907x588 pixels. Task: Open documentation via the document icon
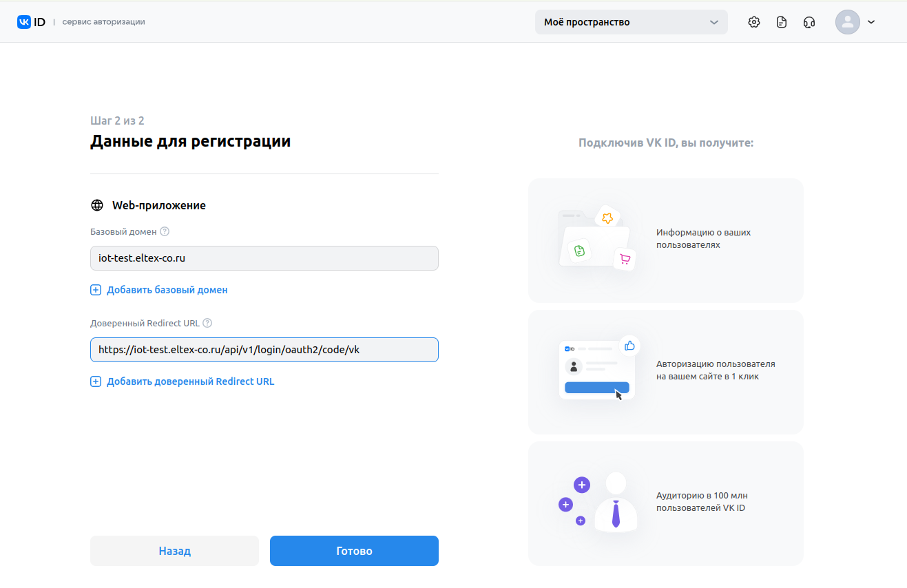pyautogui.click(x=782, y=22)
